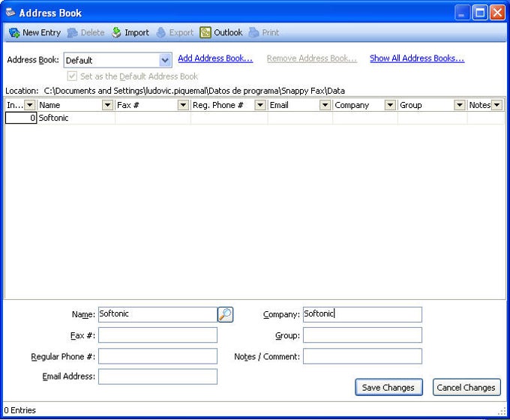Screen dimensions: 510x420
Task: Open the Company column filter arrow
Action: 390,105
